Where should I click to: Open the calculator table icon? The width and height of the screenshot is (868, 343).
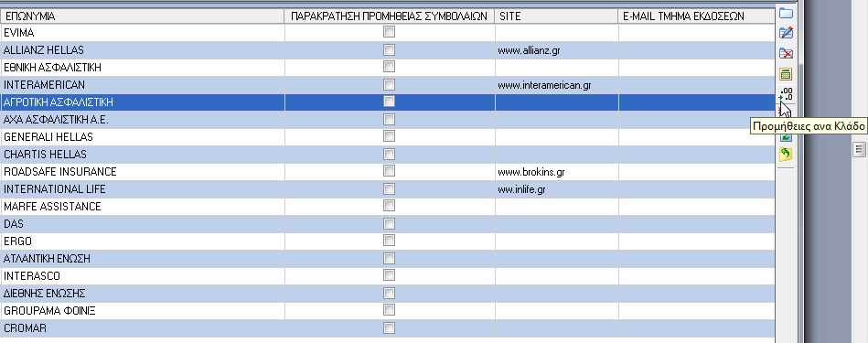[x=786, y=74]
